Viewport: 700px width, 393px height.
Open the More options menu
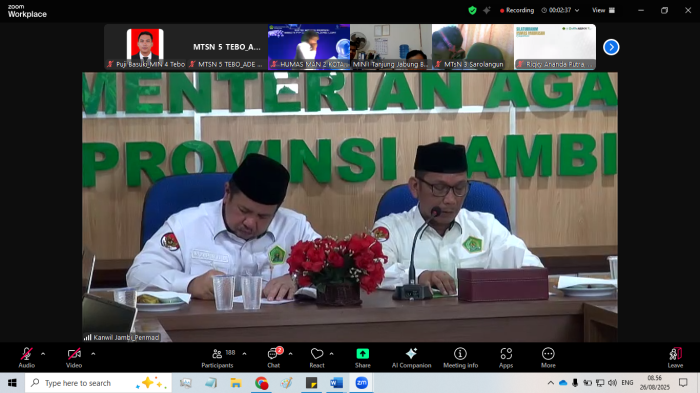548,358
